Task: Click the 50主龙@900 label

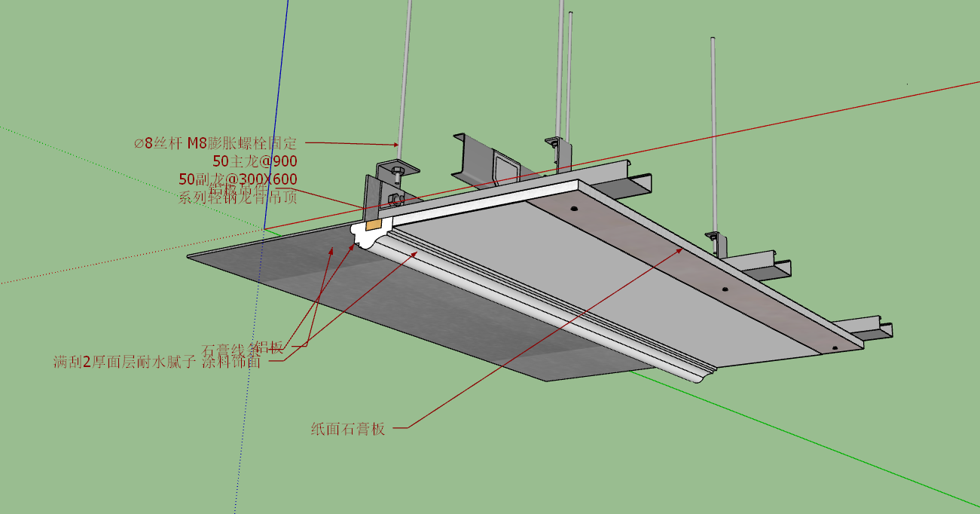Action: click(x=255, y=161)
